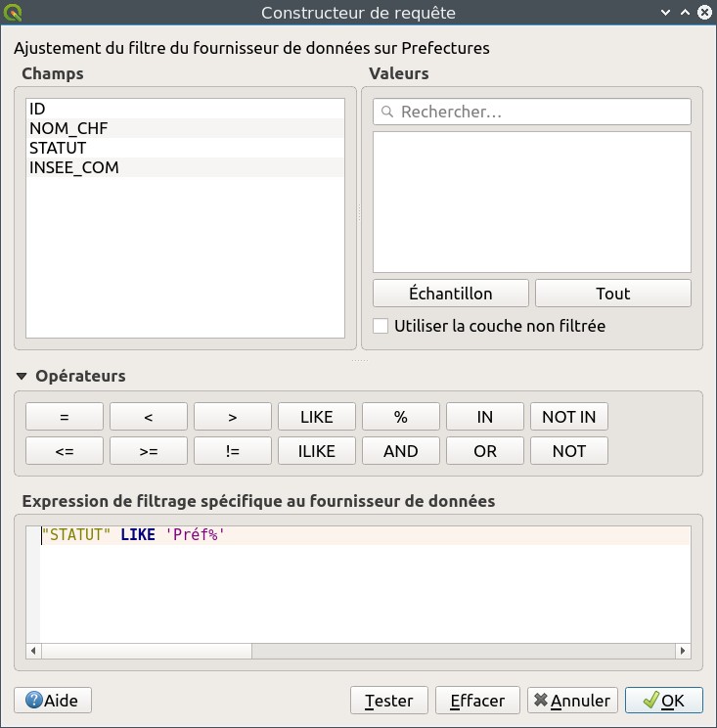Image resolution: width=717 pixels, height=728 pixels.
Task: Insert the IN operator
Action: (x=485, y=417)
